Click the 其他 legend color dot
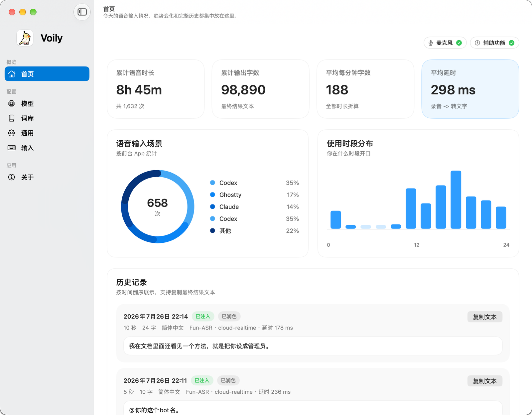The image size is (532, 415). coord(212,230)
